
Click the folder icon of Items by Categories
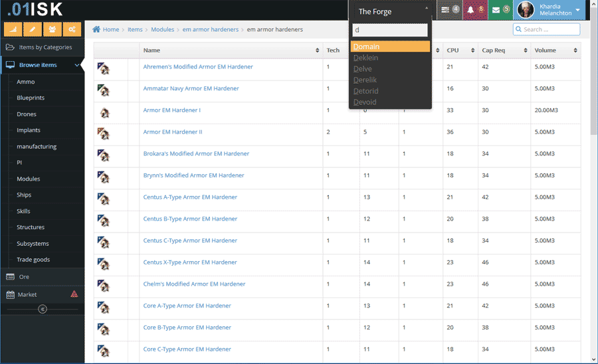click(x=10, y=47)
